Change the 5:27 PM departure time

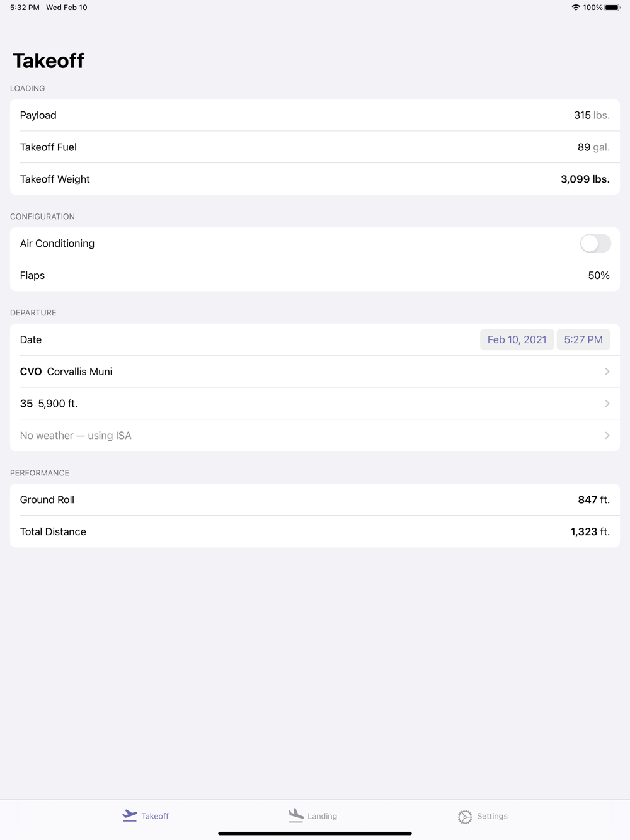[583, 340]
